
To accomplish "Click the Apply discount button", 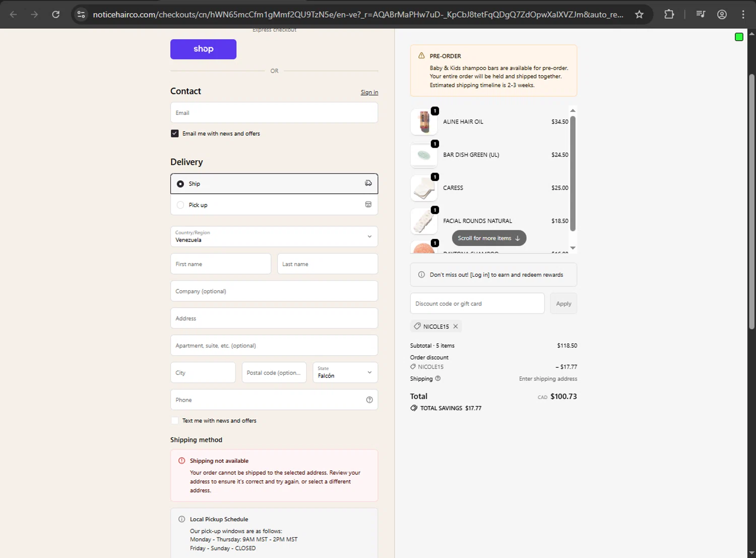I will (563, 303).
